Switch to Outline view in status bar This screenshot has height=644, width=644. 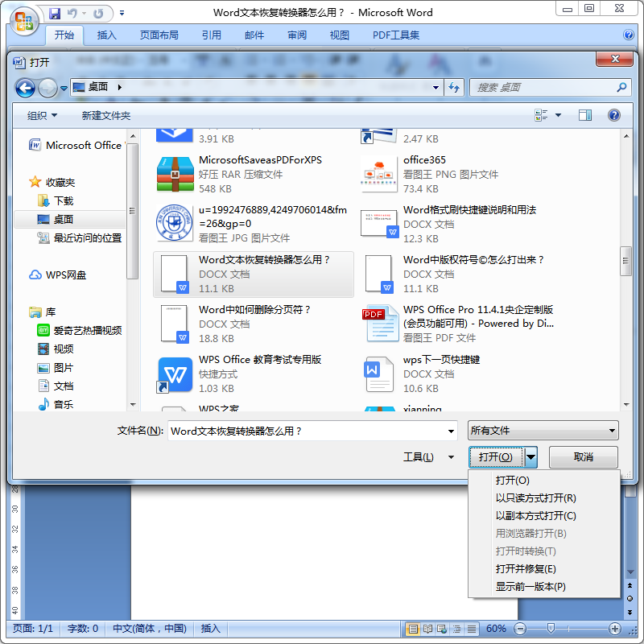456,629
